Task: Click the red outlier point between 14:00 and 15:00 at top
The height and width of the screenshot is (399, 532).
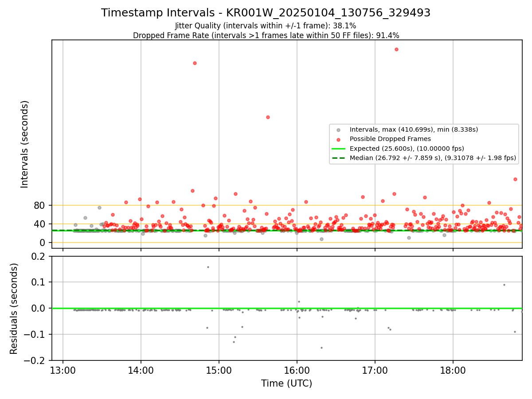Action: 195,63
